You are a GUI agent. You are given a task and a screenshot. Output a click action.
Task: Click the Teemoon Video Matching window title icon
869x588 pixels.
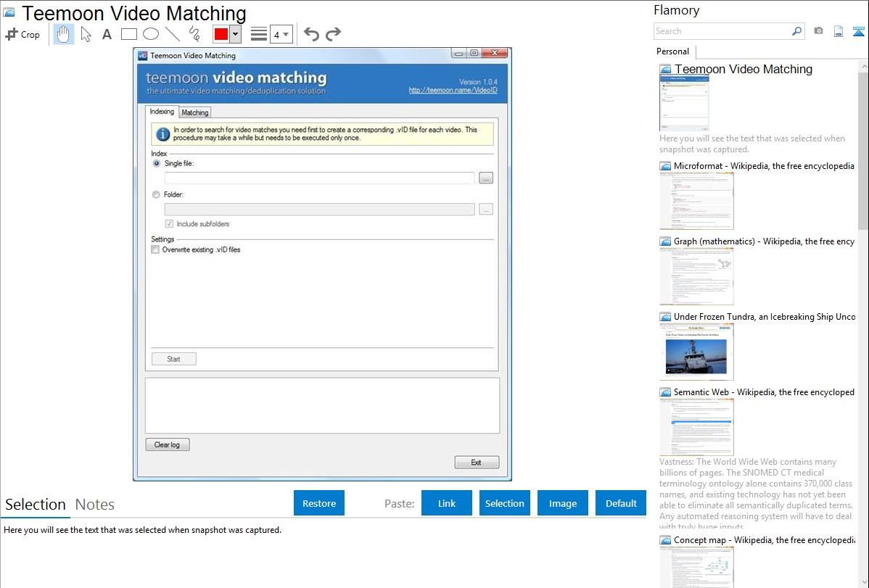pos(142,55)
